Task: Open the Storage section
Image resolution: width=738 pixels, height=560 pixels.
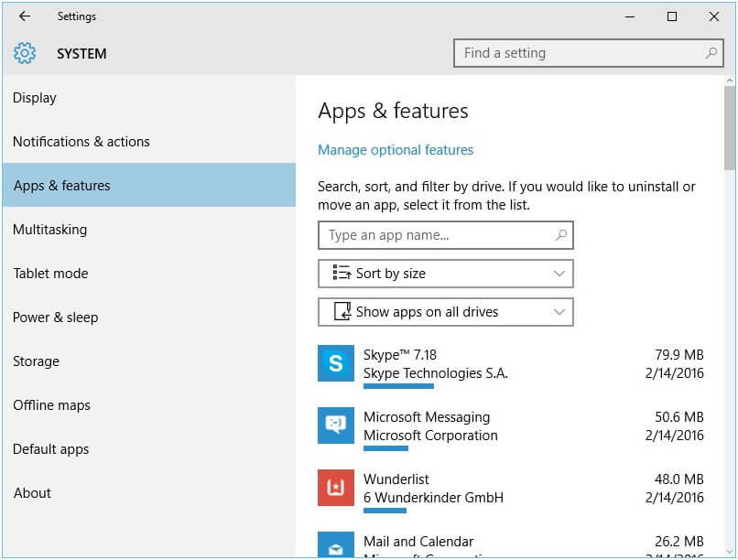Action: coord(36,361)
